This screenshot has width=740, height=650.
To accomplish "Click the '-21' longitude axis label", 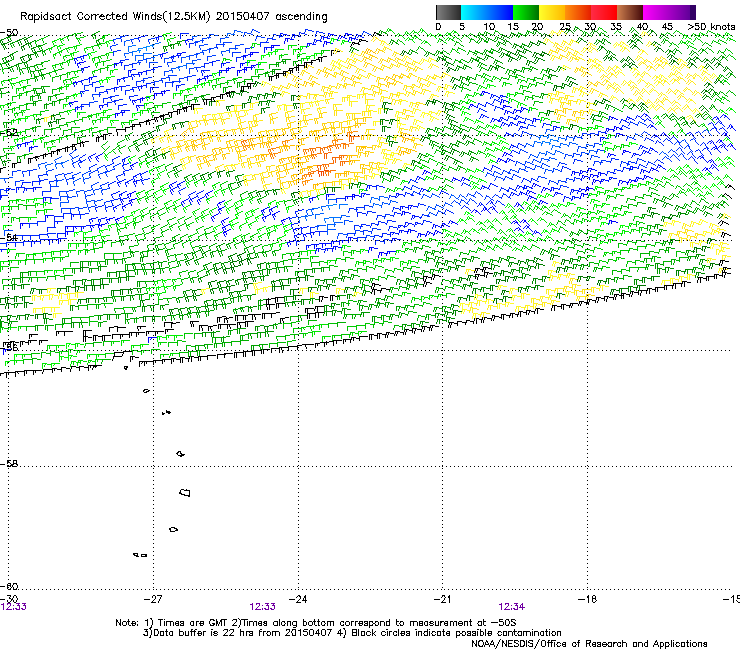I will (442, 599).
